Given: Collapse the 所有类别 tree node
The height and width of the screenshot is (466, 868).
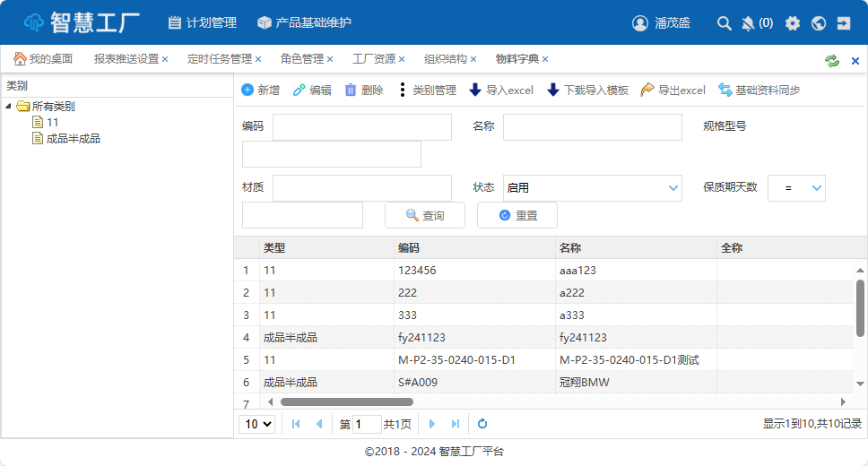Looking at the screenshot, I should click(9, 107).
